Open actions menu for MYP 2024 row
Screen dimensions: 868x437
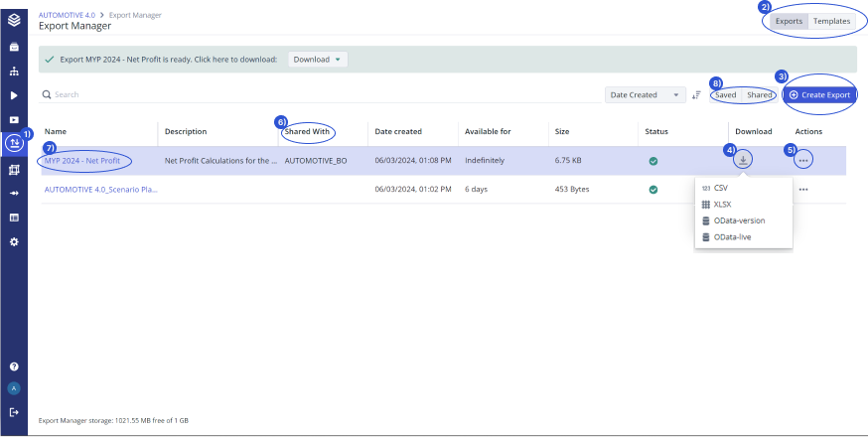point(803,160)
